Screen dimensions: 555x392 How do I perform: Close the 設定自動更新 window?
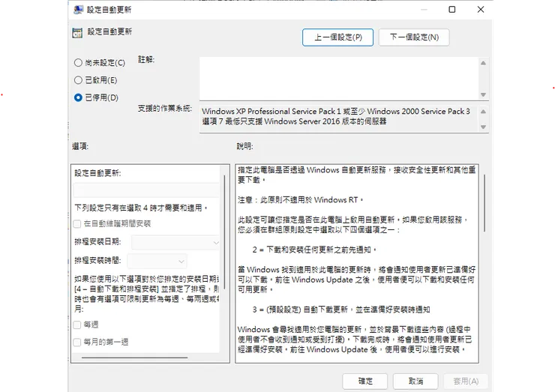[480, 10]
